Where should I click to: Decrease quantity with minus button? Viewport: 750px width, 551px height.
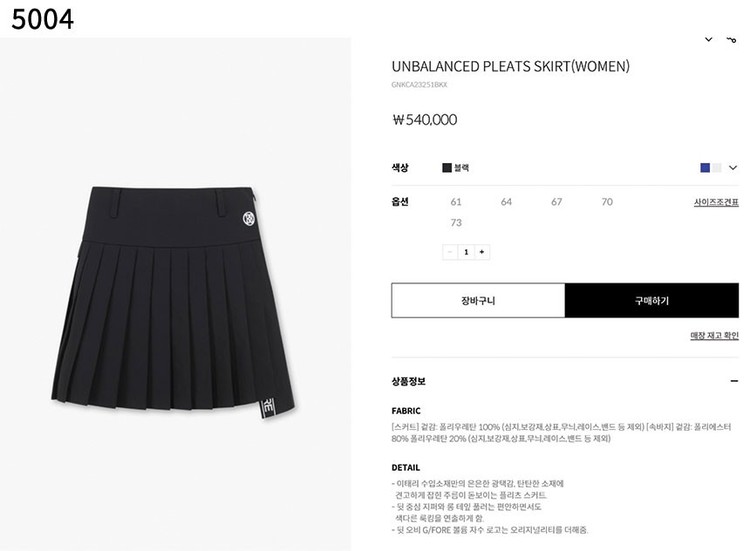450,252
